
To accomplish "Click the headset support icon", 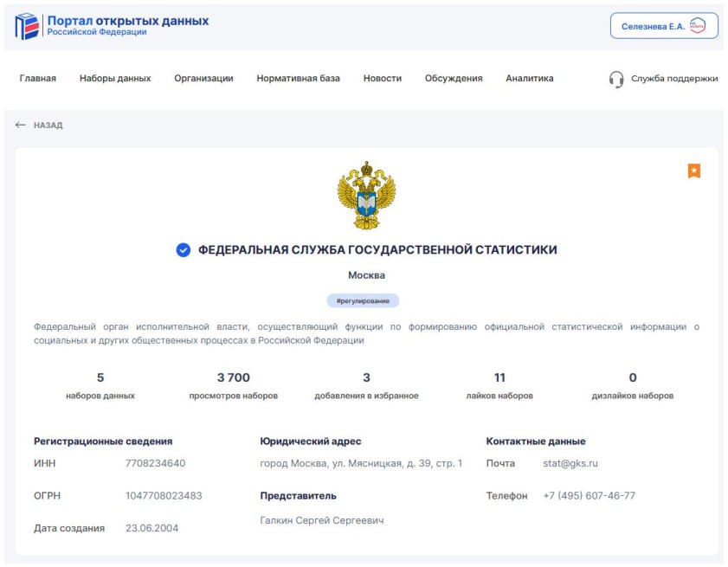I will click(616, 79).
